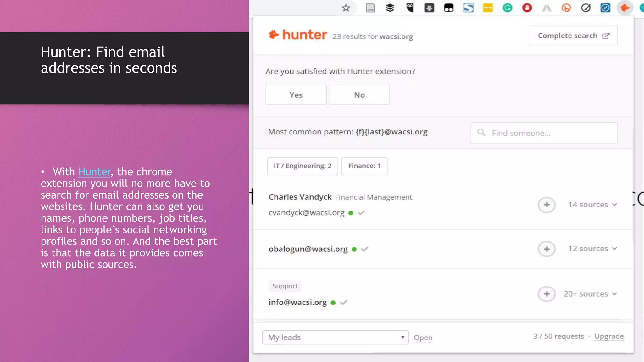
Task: Click Financial Management job title
Action: tap(374, 197)
